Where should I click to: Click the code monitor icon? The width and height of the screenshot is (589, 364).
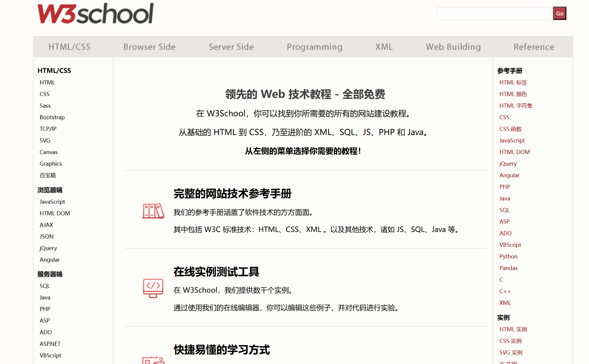[x=153, y=288]
